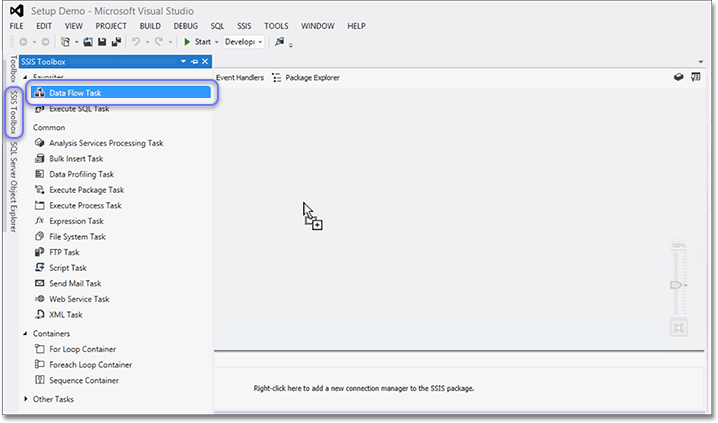This screenshot has height=423, width=718.
Task: Collapse the Favorites section arrow
Action: coord(25,77)
